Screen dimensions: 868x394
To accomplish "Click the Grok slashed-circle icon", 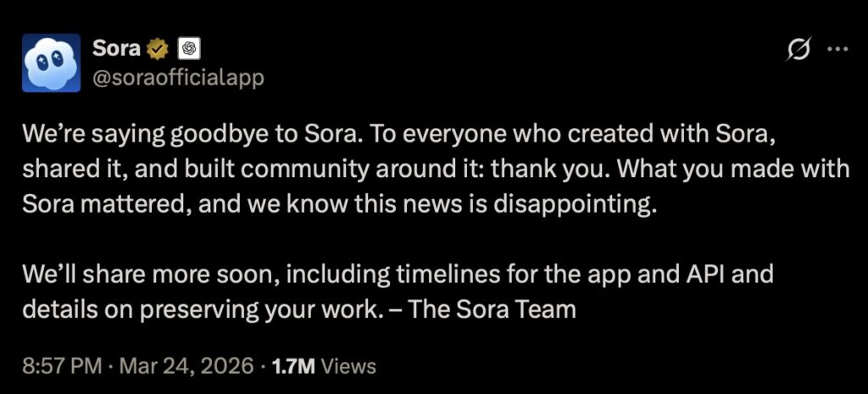I will click(798, 51).
